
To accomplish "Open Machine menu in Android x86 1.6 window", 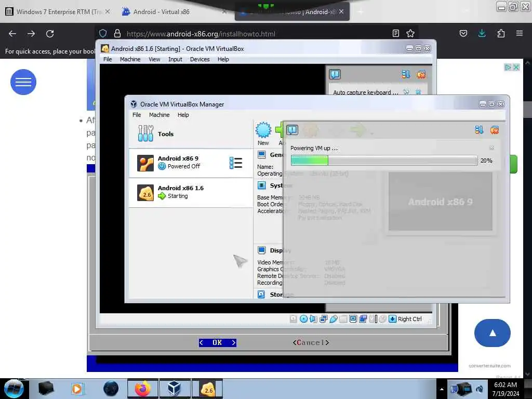I will coord(130,59).
